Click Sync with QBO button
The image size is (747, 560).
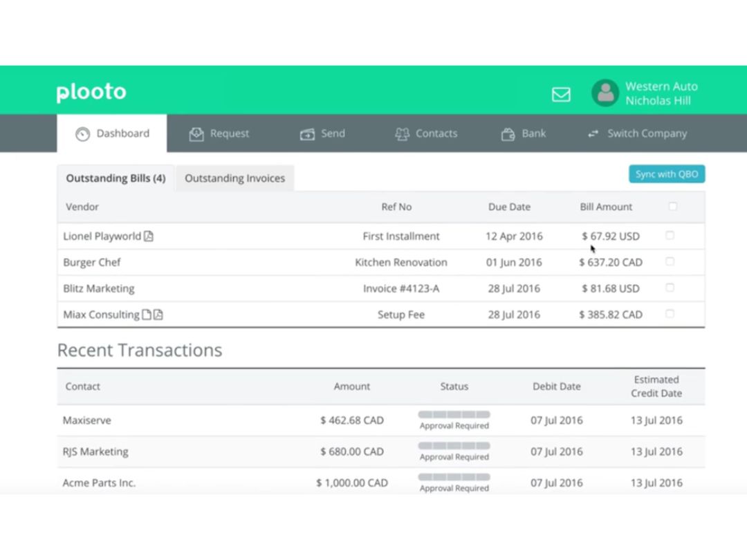click(667, 174)
